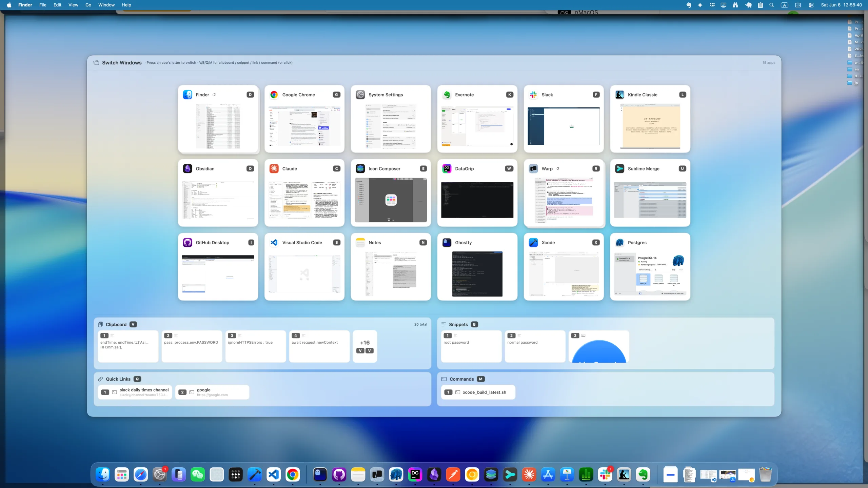Run the xcode_build_latest.sh command
868x488 pixels.
[478, 392]
